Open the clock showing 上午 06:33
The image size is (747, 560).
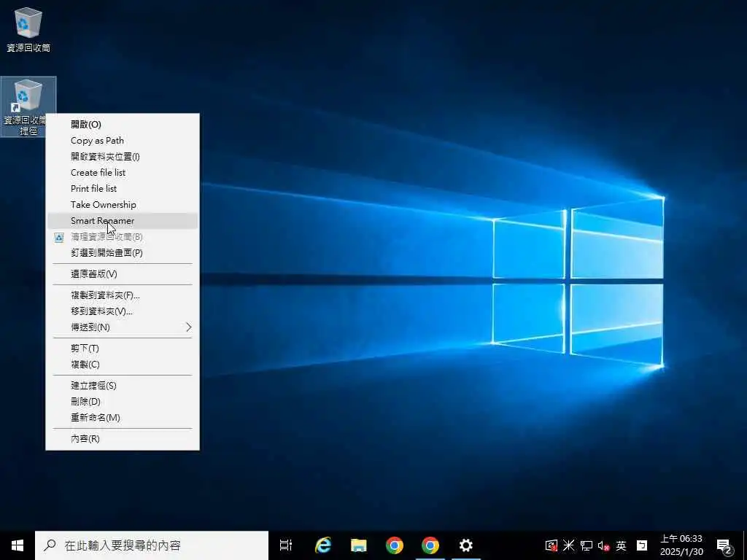click(681, 545)
